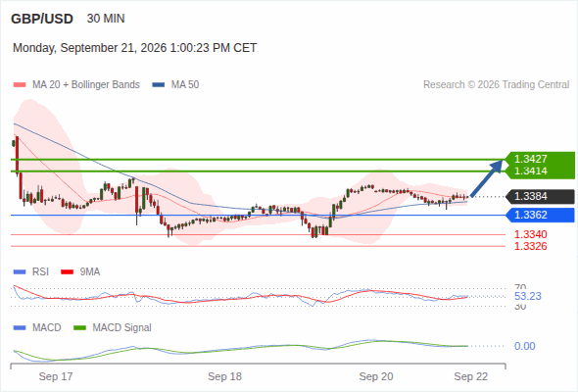The height and width of the screenshot is (392, 578).
Task: Select the 1.3427 resistance price tag
Action: 530,159
